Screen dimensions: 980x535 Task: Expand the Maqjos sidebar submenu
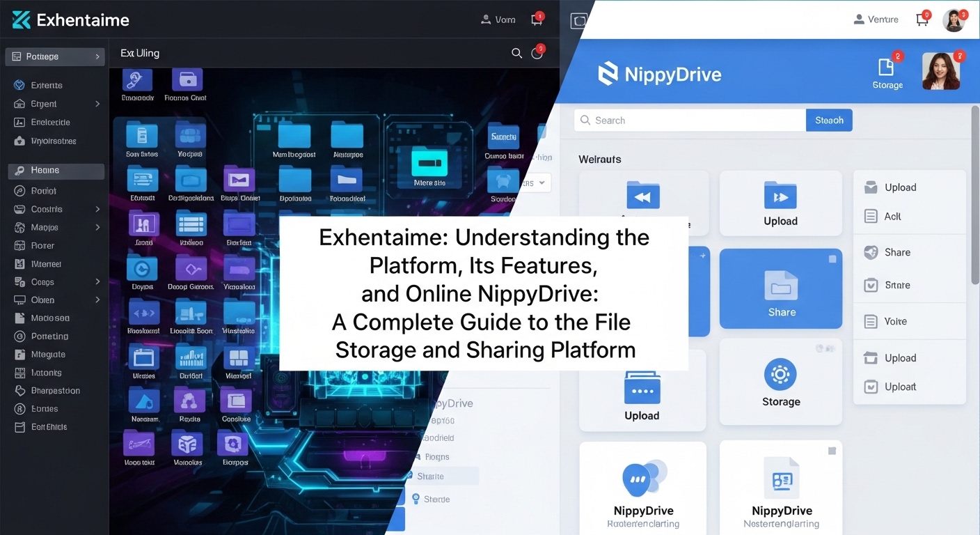(97, 227)
